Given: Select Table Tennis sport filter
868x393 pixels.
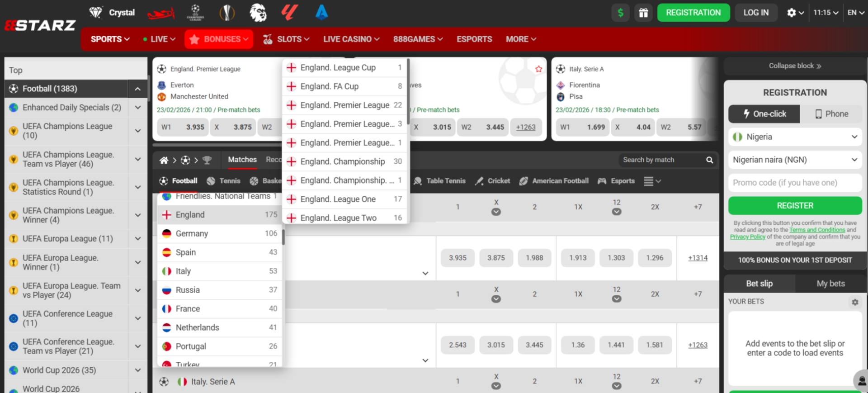Looking at the screenshot, I should [x=439, y=181].
